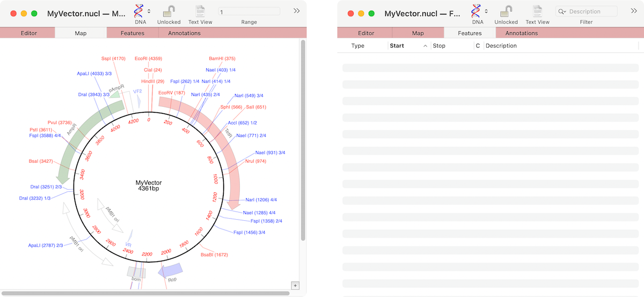Open Text View in right window
This screenshot has height=297, width=644.
[537, 11]
